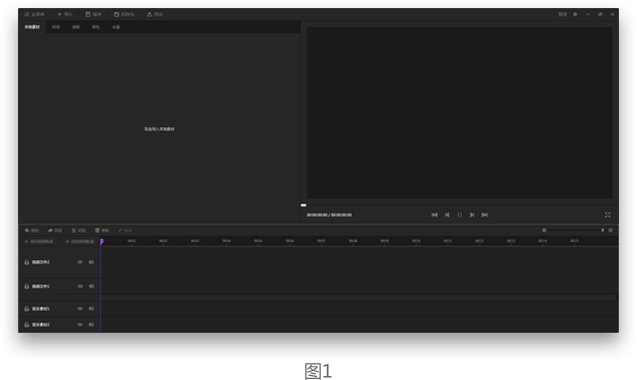Click the preview timecode display
The image size is (637, 380).
(x=329, y=215)
